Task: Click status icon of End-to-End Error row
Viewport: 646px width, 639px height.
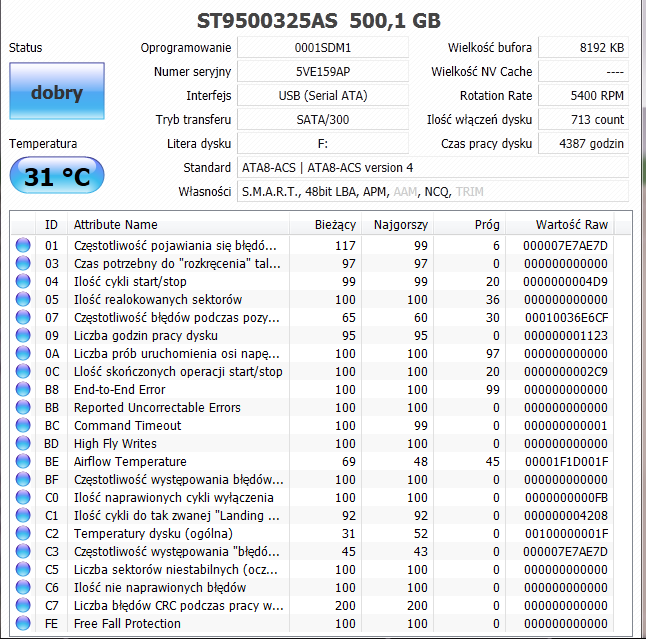Action: coord(23,389)
